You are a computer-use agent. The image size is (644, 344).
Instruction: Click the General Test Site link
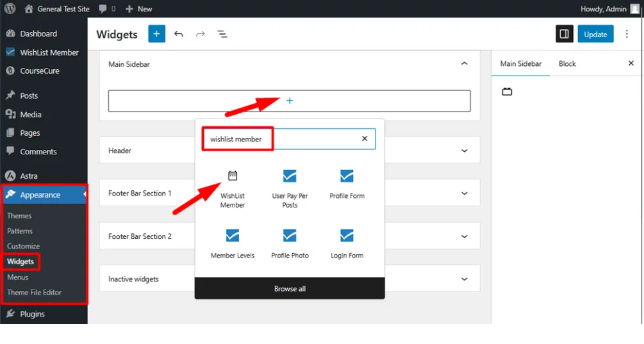point(63,8)
